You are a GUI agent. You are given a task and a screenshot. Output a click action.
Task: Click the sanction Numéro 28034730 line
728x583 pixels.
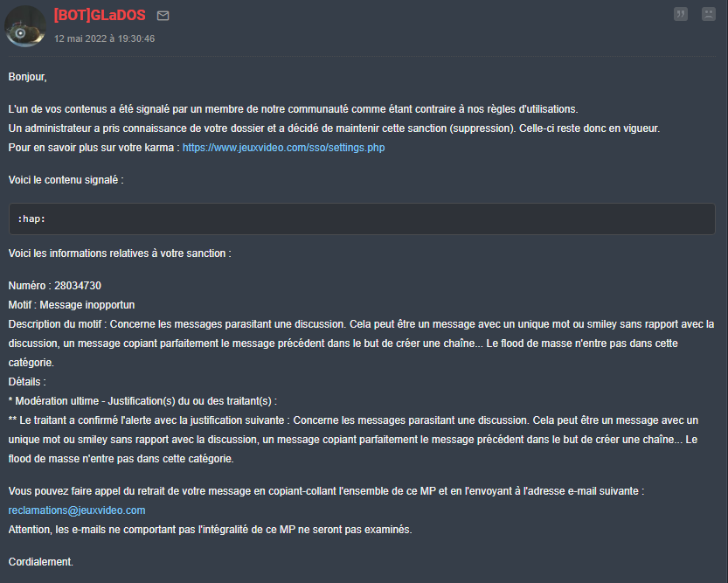point(55,286)
